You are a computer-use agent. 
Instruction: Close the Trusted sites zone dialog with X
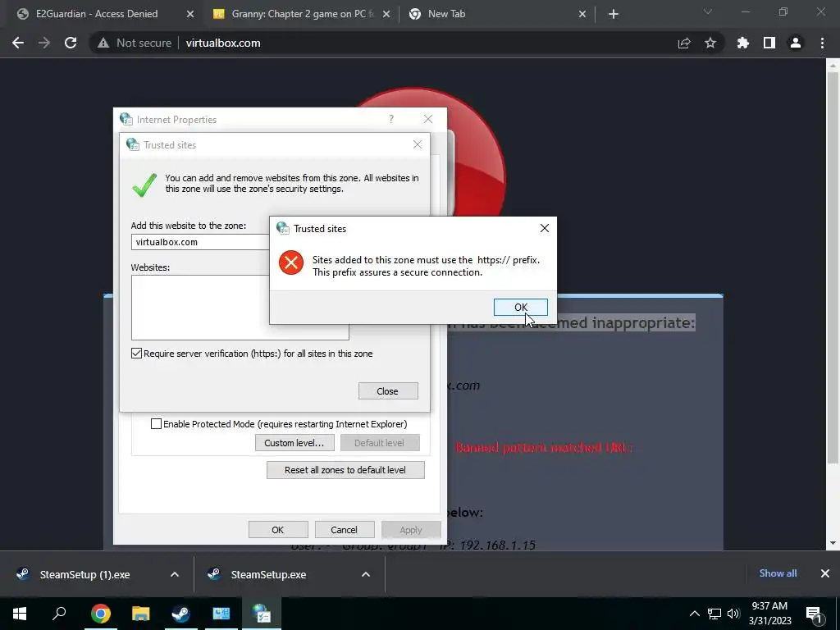pyautogui.click(x=418, y=144)
